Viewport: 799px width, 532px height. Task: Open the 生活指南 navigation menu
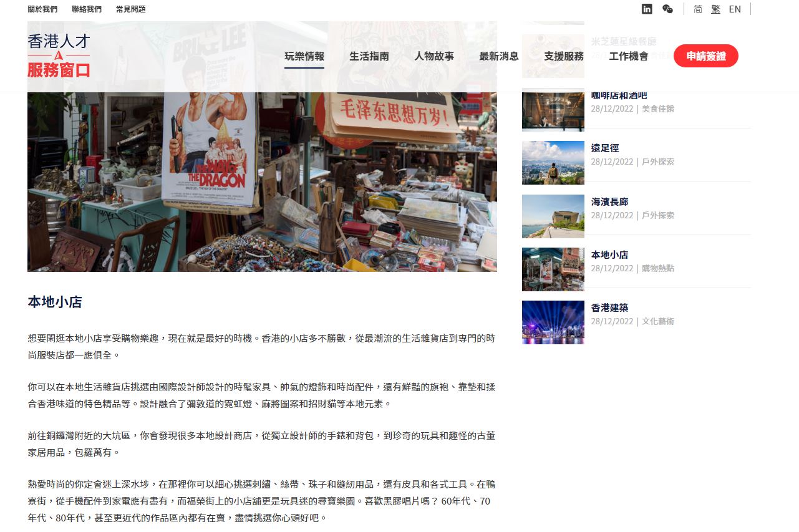[x=369, y=56]
